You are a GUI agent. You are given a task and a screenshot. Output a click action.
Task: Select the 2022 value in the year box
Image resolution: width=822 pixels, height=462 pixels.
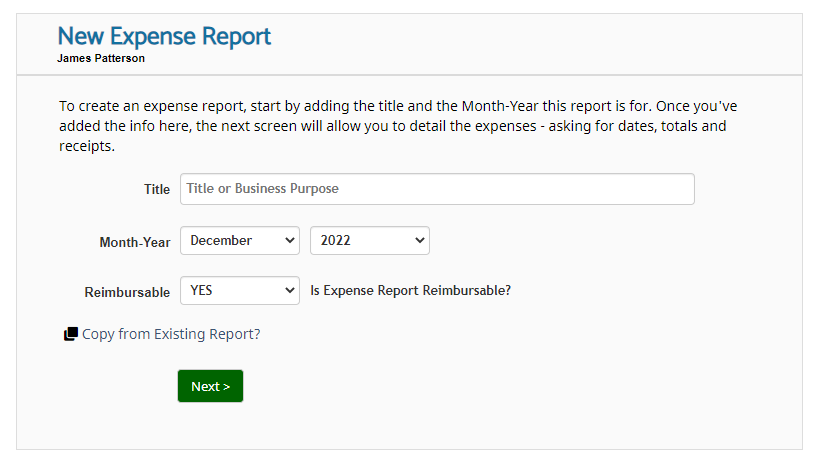point(336,241)
